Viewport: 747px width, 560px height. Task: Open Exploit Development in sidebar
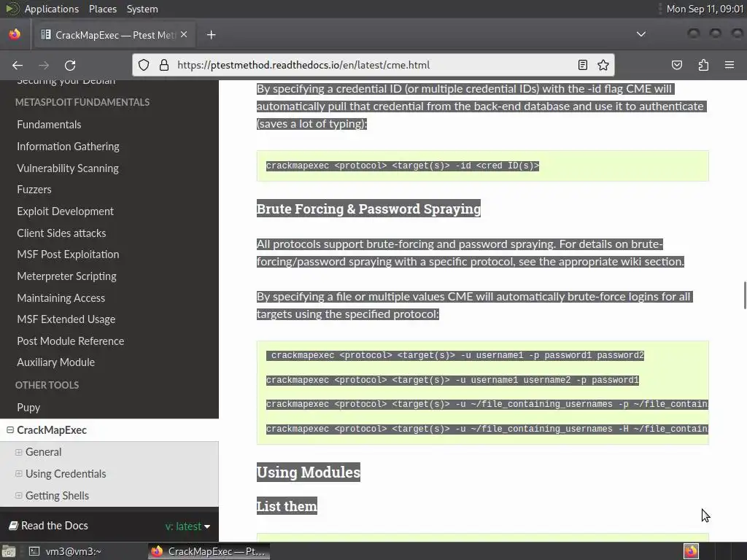[x=65, y=211]
